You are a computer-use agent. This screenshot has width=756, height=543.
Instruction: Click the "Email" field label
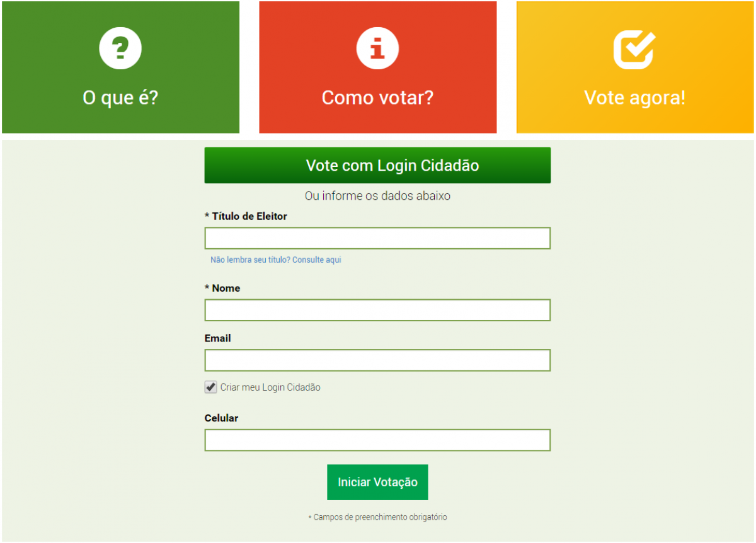(218, 338)
